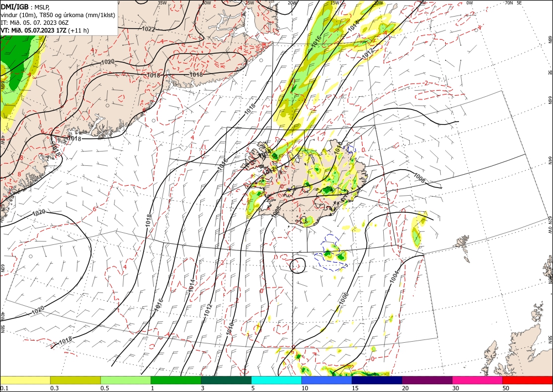
Task: Select the "IT: Mið. 05. 07. 2023 06Z" line
Action: point(34,22)
